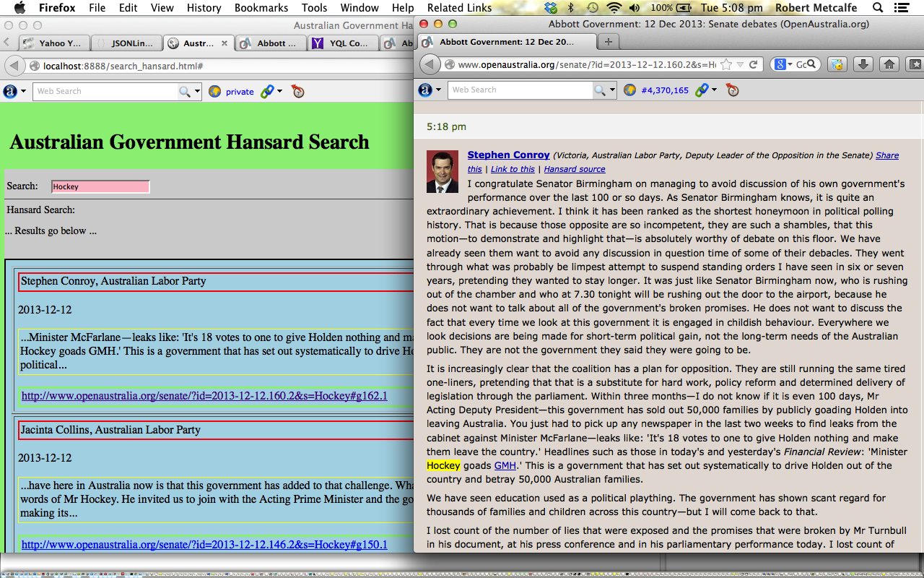Expand Alexa logo dropdown in localhost window
Viewport: 924px width, 578px height.
pos(23,92)
